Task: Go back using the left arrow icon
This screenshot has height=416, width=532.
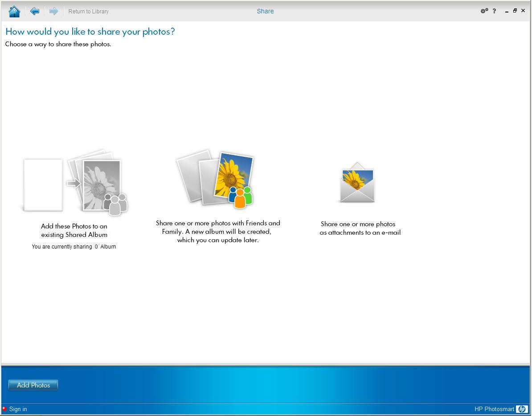Action: coord(34,11)
